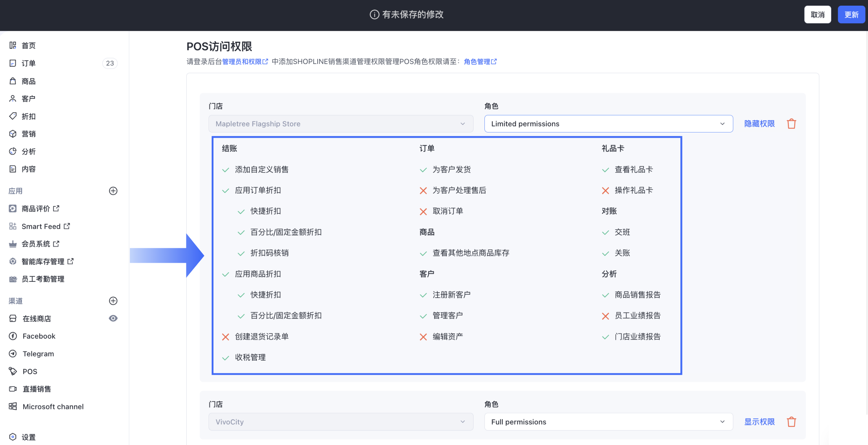Viewport: 868px width, 445px height.
Task: Open Facebook channel in sidebar
Action: [x=39, y=336]
